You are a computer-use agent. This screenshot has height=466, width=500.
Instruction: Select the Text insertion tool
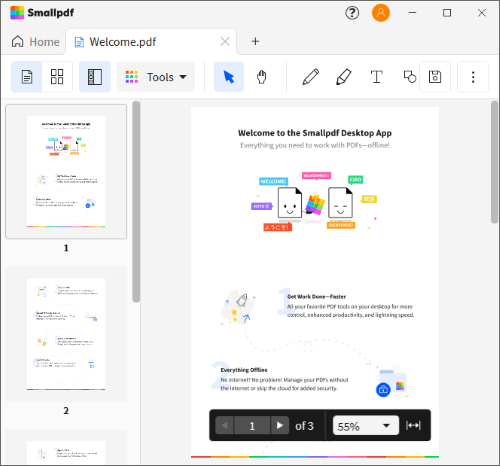click(377, 77)
